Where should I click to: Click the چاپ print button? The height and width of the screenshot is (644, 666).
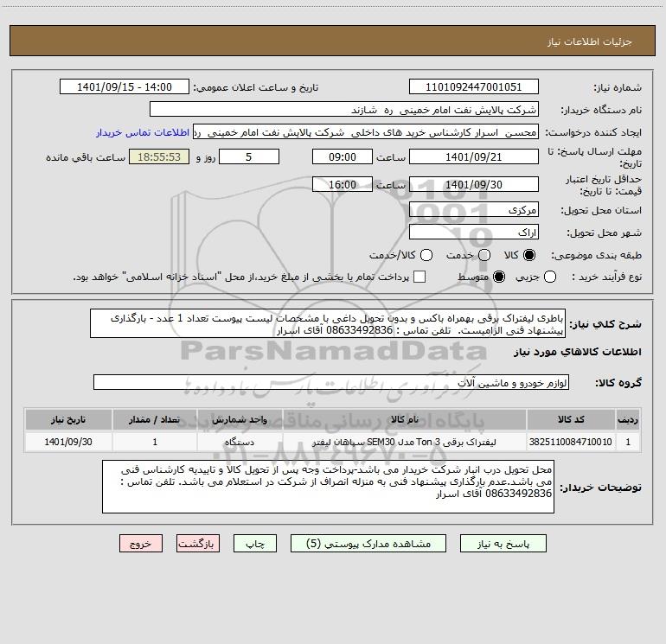click(255, 544)
